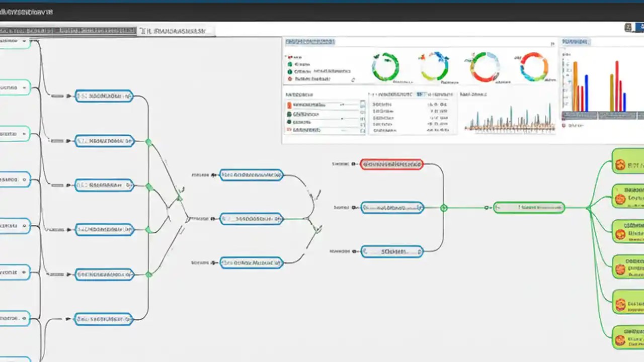Screen dimensions: 644x362
Task: Open the blue dropdown selector in the stats table header
Action: pos(422,94)
